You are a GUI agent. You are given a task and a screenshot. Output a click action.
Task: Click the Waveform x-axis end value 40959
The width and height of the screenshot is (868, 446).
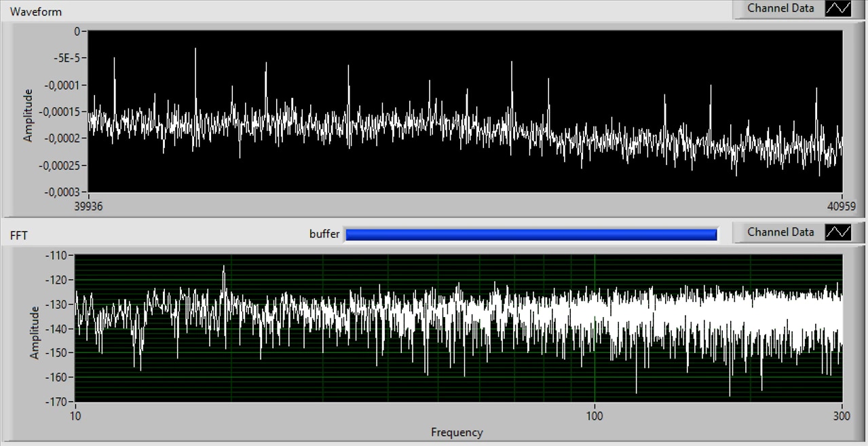[840, 206]
